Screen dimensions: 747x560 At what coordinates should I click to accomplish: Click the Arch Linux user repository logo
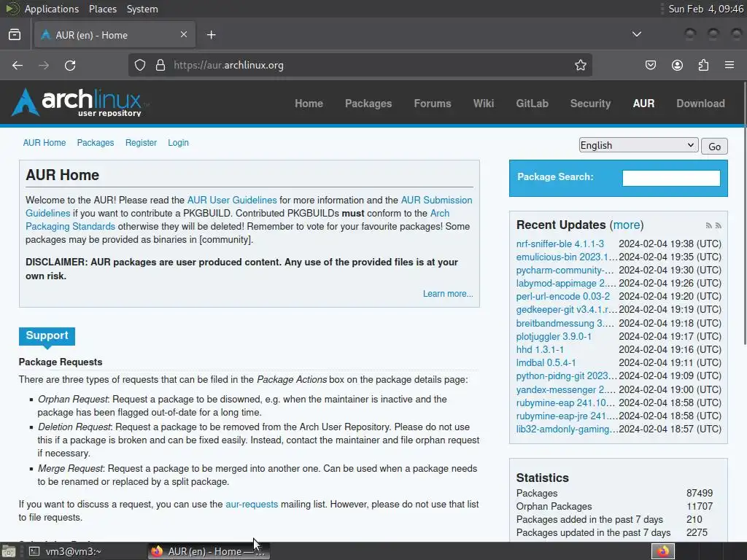(x=79, y=102)
